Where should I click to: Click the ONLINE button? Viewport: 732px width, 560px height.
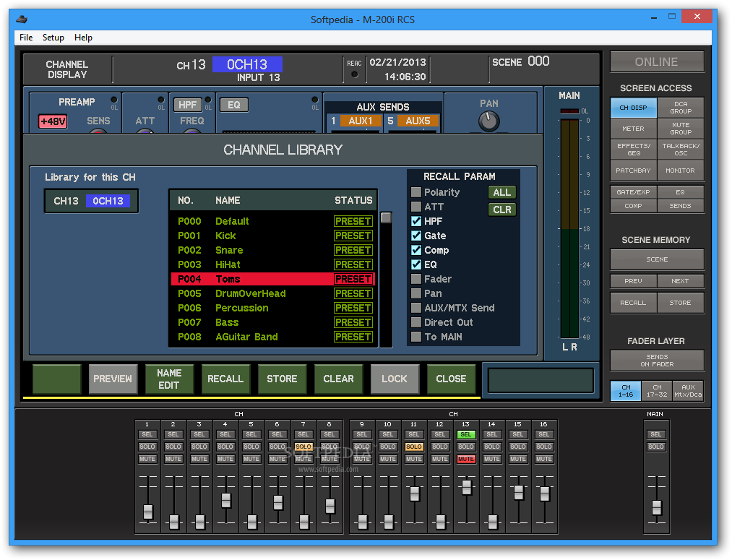tap(656, 61)
